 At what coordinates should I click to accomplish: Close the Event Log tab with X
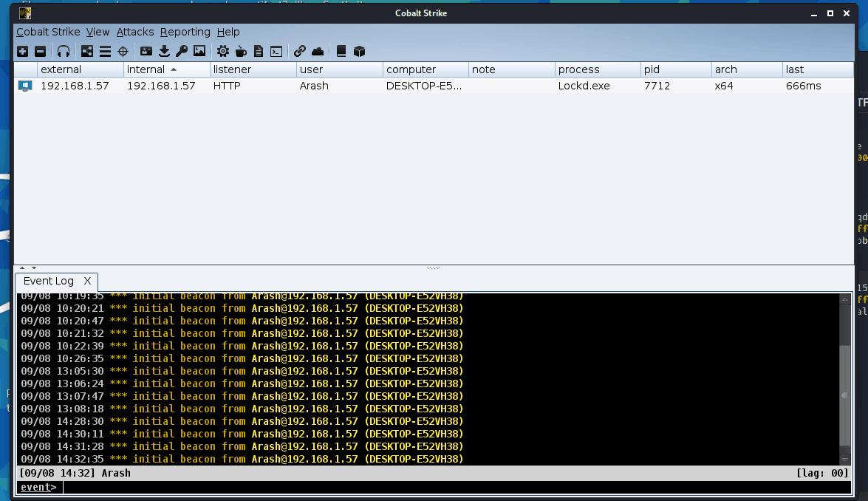(x=87, y=282)
